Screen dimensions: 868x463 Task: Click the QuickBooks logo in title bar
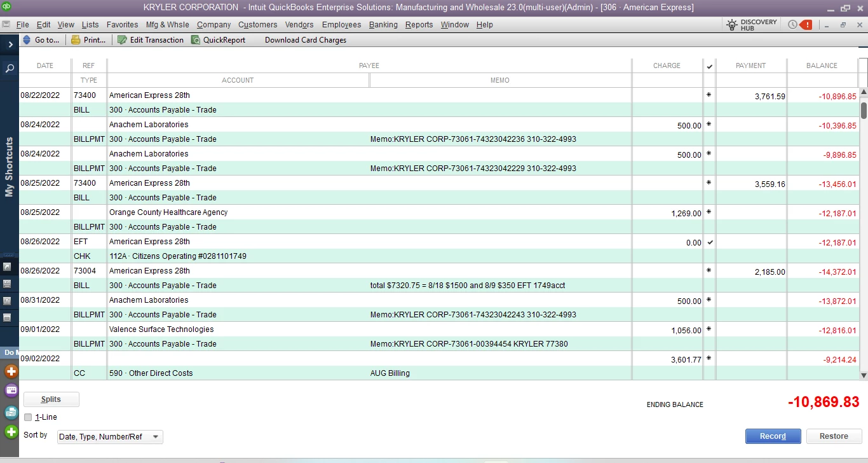pos(6,7)
